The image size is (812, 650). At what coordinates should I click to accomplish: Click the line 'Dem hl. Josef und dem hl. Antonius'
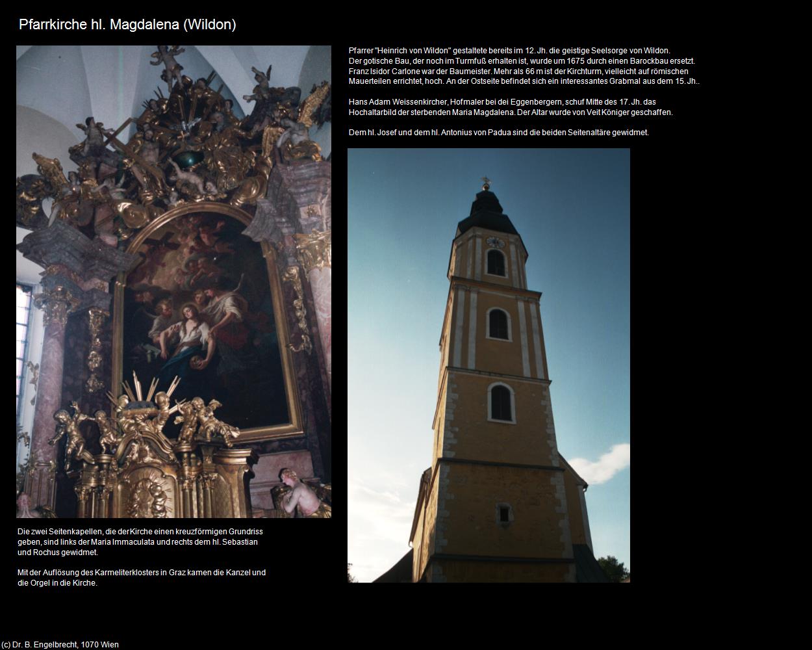(499, 133)
